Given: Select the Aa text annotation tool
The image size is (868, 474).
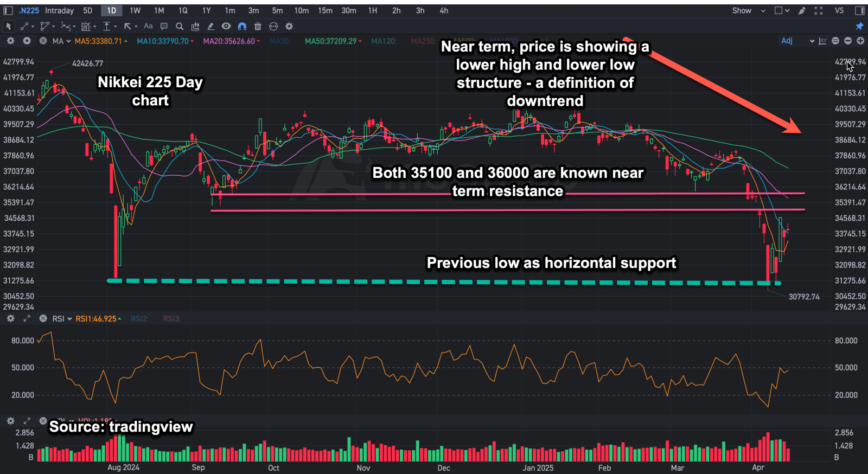Looking at the screenshot, I should [x=148, y=26].
